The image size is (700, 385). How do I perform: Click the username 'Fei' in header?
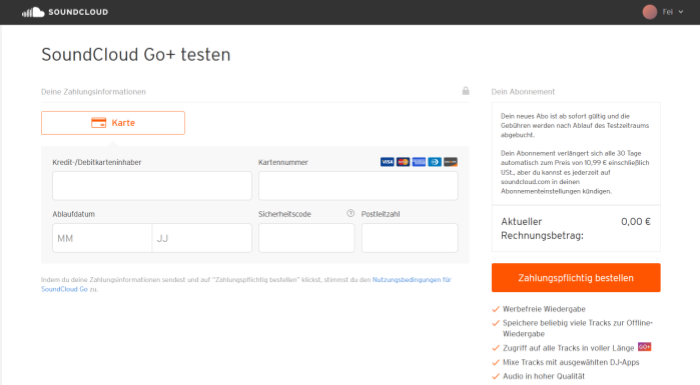pyautogui.click(x=667, y=12)
